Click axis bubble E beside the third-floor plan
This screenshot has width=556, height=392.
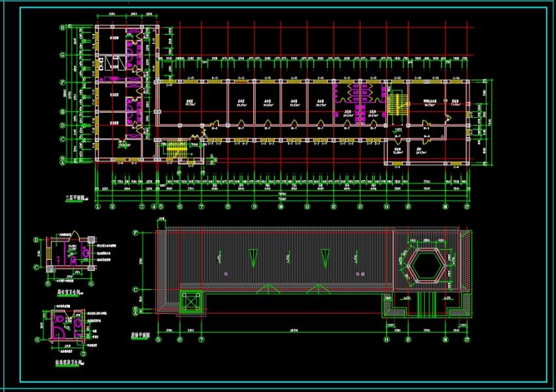coord(63,112)
